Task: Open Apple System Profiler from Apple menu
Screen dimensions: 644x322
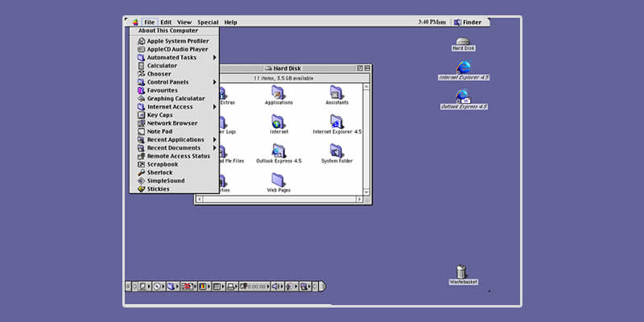Action: pyautogui.click(x=173, y=41)
